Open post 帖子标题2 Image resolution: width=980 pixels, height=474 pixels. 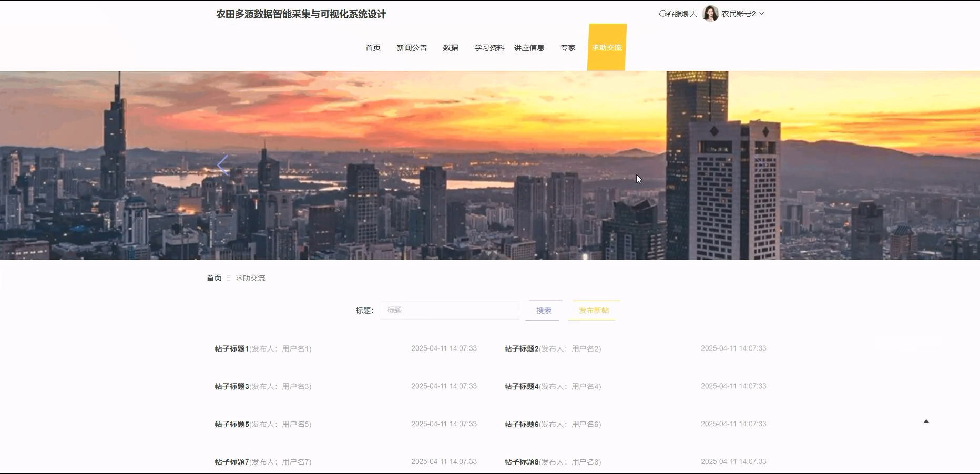click(521, 348)
